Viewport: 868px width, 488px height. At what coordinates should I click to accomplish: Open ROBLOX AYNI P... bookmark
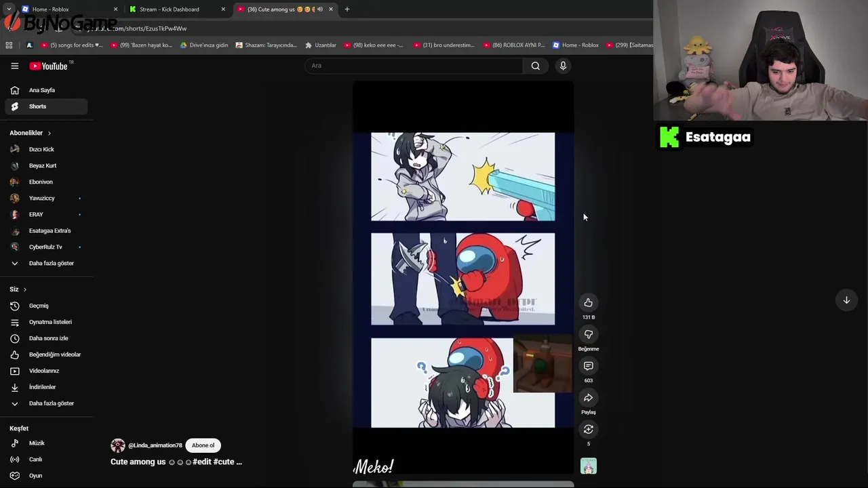pyautogui.click(x=514, y=45)
